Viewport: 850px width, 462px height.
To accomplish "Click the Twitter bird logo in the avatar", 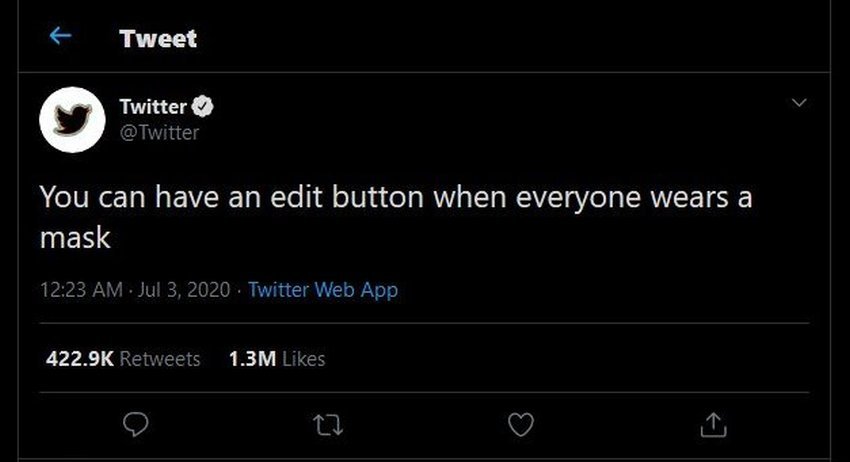I will point(72,120).
